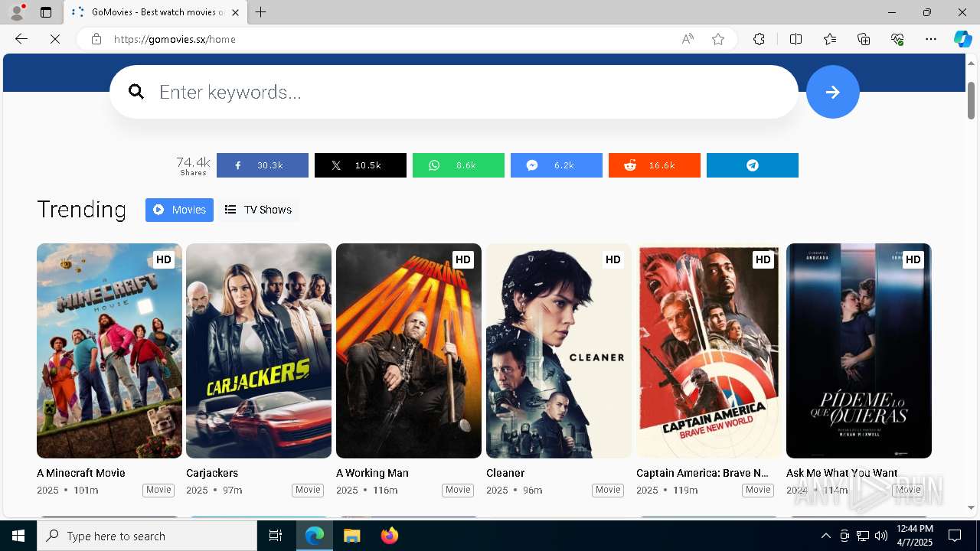
Task: Add this page to favorites star
Action: [x=718, y=39]
